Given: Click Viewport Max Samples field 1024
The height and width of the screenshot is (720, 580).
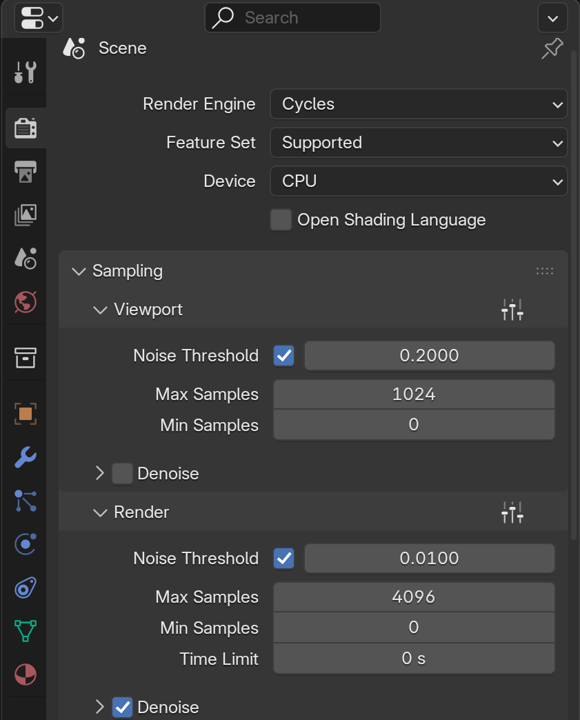Looking at the screenshot, I should 414,394.
